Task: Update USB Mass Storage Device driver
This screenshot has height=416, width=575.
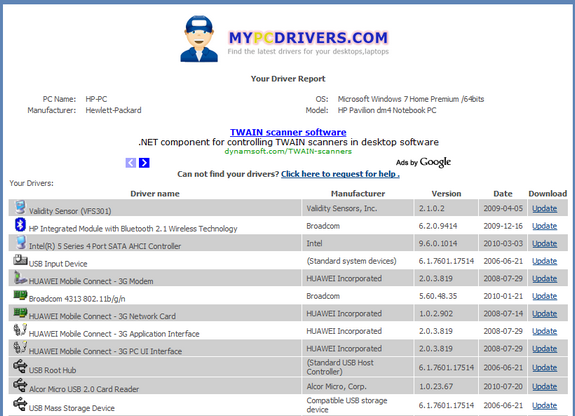Action: 544,406
